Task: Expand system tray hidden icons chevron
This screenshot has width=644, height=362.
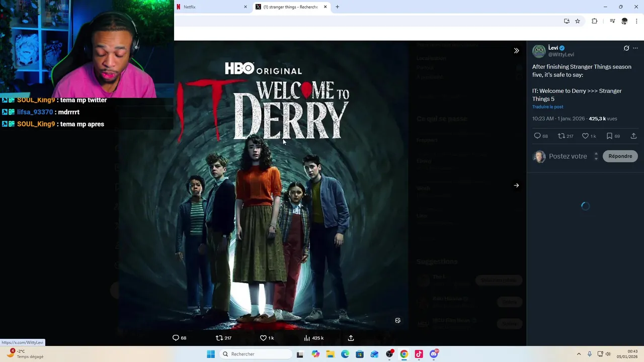Action: [579, 354]
